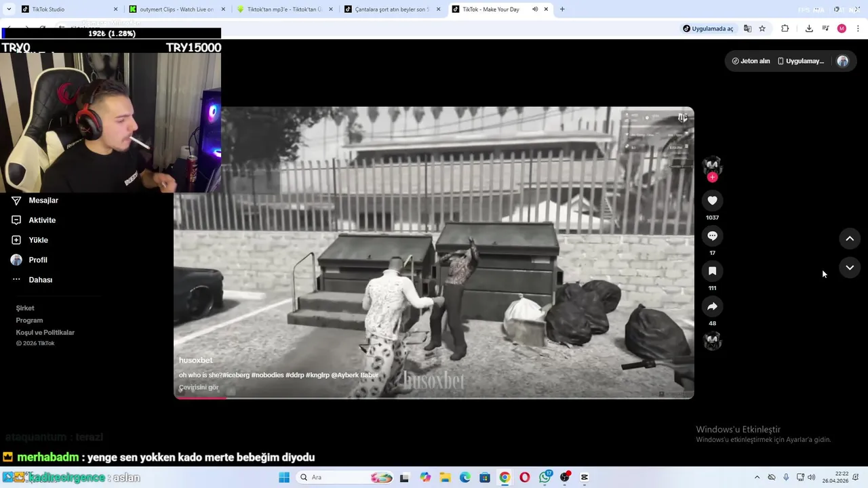This screenshot has width=868, height=488.
Task: Click the translate page icon
Action: tap(747, 28)
